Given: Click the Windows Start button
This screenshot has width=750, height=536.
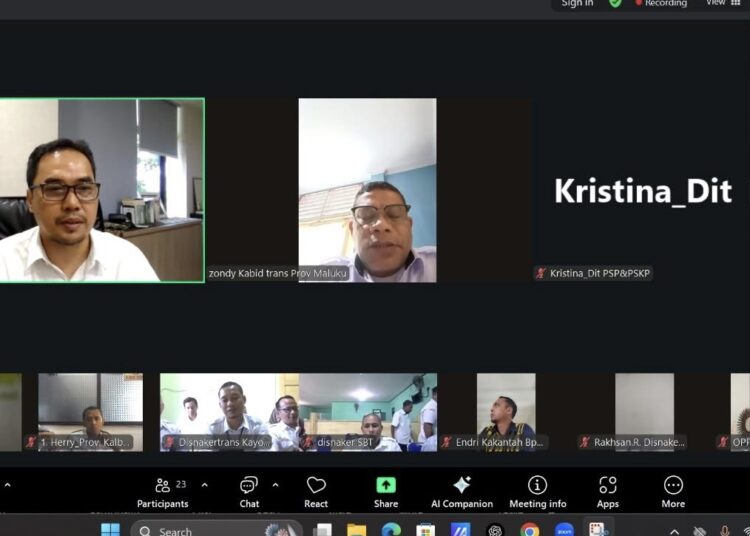Looking at the screenshot, I should point(110,530).
